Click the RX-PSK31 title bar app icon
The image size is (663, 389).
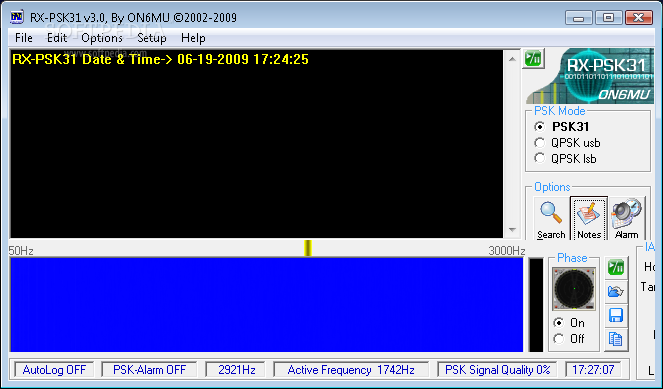click(x=17, y=17)
